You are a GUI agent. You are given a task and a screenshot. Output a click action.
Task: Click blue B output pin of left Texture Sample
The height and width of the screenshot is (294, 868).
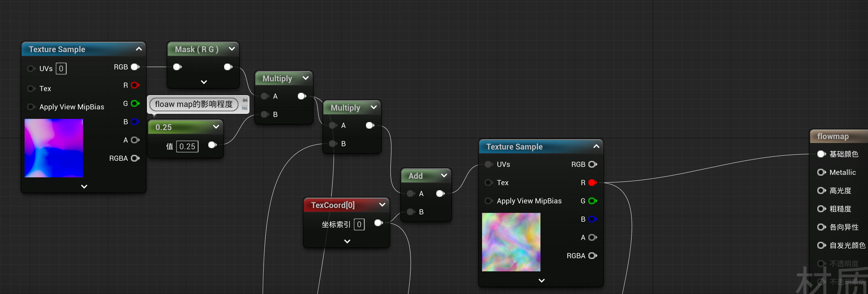coord(135,122)
